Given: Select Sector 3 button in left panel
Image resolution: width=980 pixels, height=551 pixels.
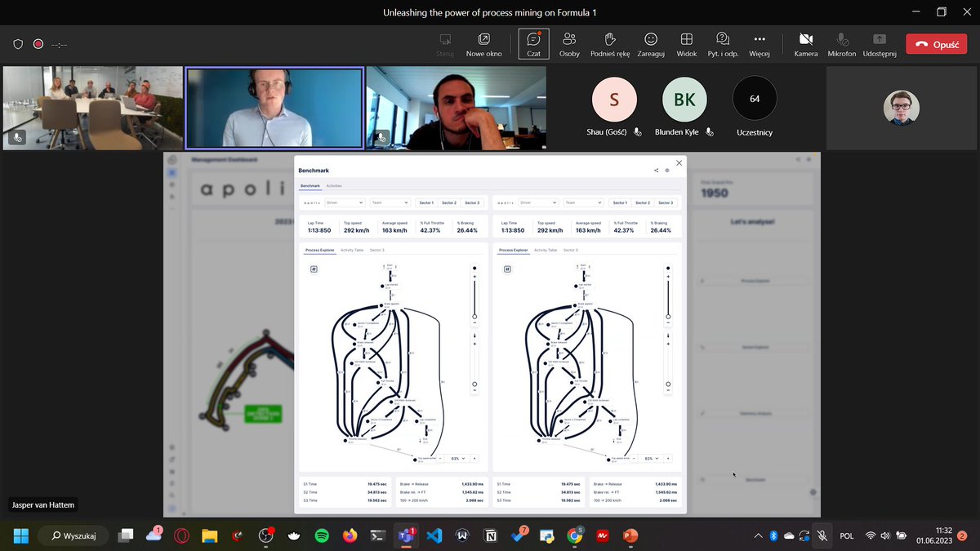Looking at the screenshot, I should pyautogui.click(x=472, y=202).
